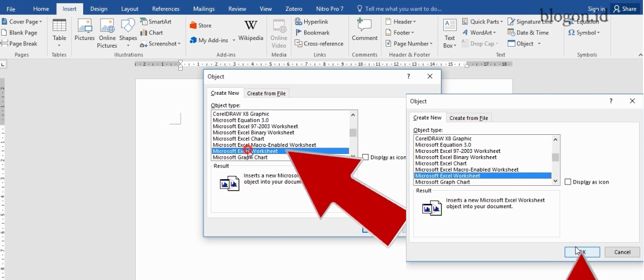Toggle the ruler tab selector
644x280 pixels.
pyautogui.click(x=3, y=65)
